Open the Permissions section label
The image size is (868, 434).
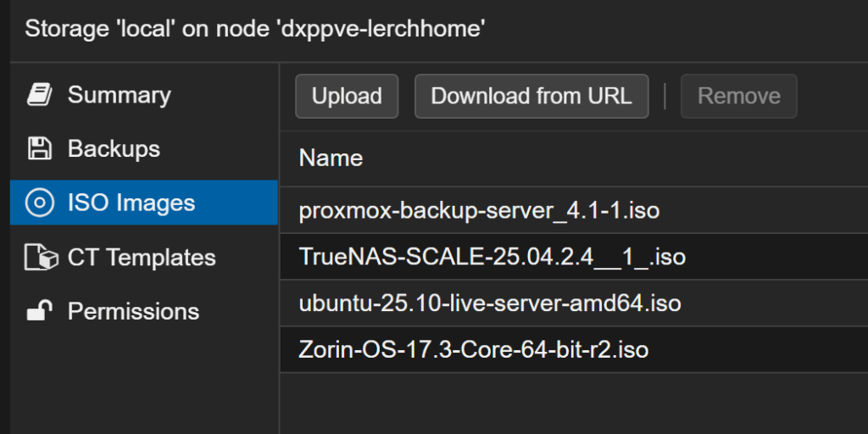pos(133,311)
